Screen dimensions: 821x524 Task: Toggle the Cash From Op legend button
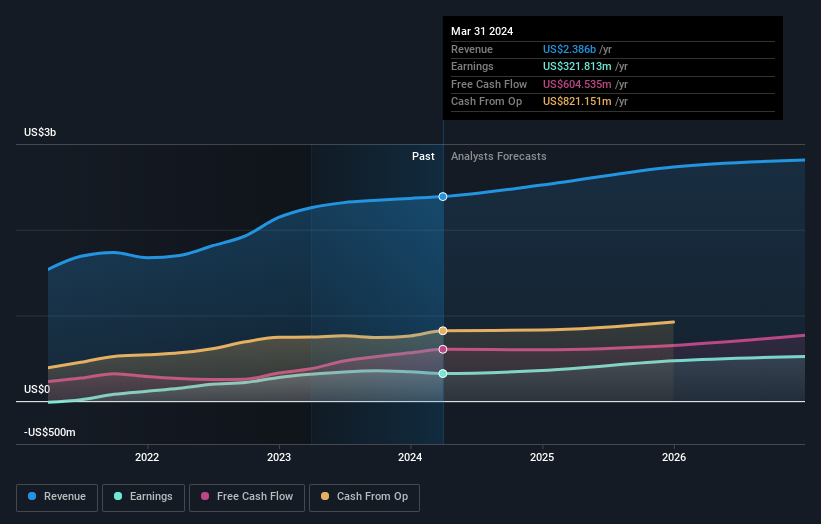(x=364, y=497)
